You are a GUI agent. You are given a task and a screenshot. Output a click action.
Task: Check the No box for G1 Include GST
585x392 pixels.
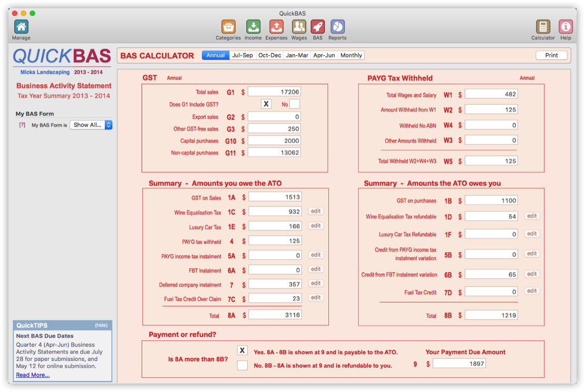(x=294, y=104)
